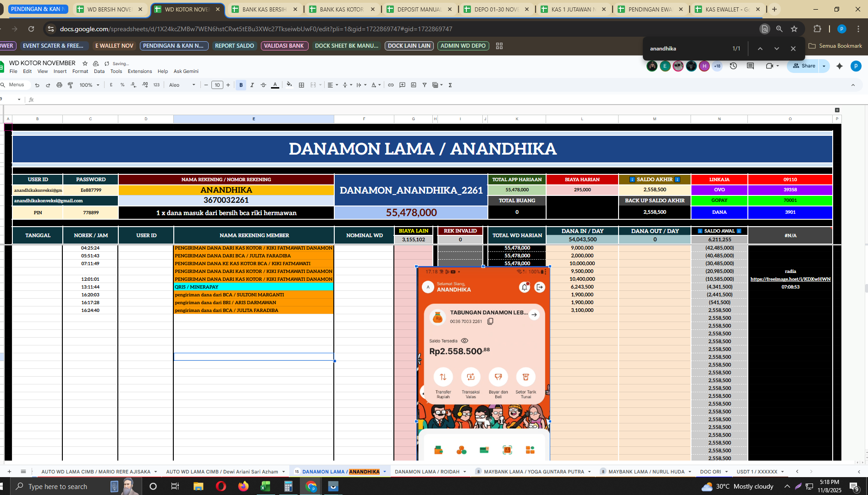868x495 pixels.
Task: Format as currency with the £ icon
Action: click(x=111, y=85)
